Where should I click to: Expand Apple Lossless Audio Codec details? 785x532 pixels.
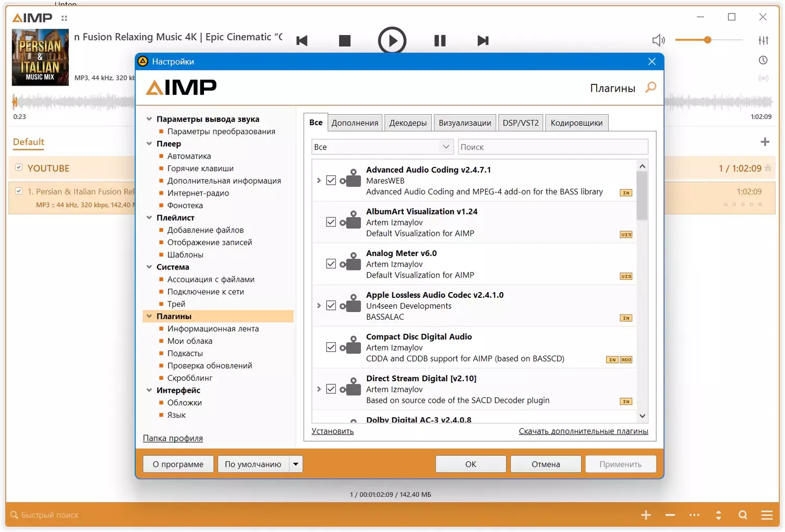pyautogui.click(x=319, y=306)
